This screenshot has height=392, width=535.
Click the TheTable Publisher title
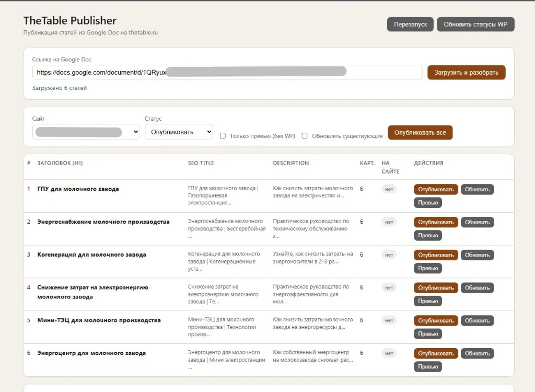pos(70,20)
